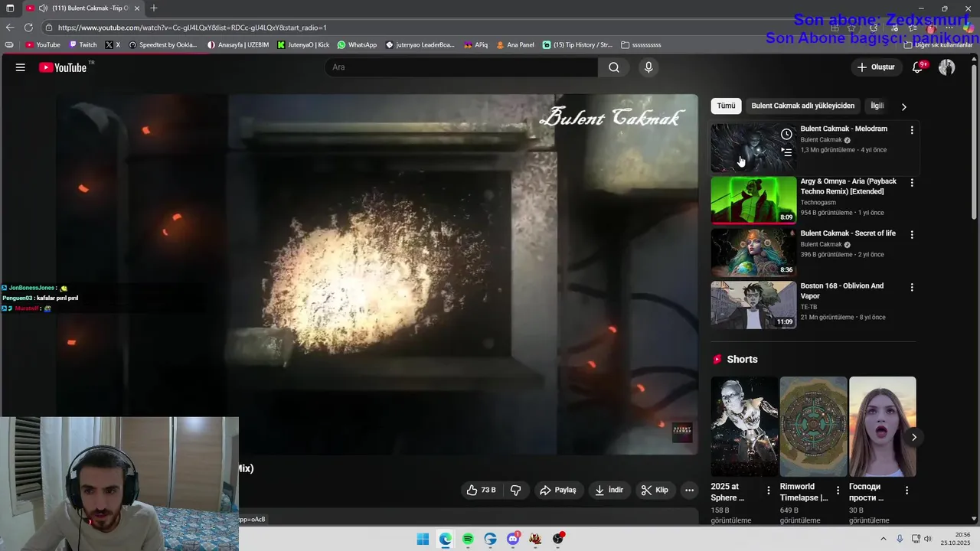980x551 pixels.
Task: Open Bulent Cakmak - Melodram thumbnail
Action: [753, 148]
